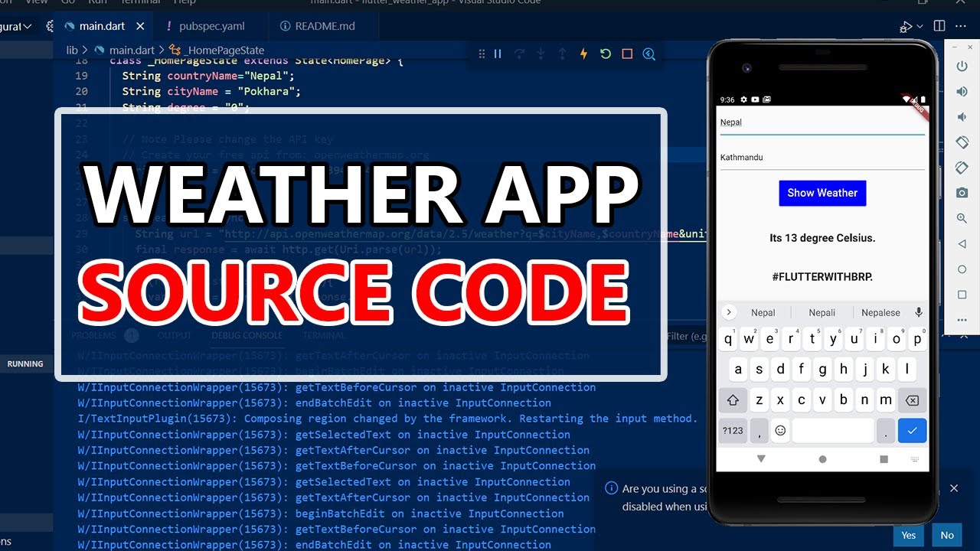Tap the Show Weather button
This screenshot has height=551, width=980.
coord(822,193)
